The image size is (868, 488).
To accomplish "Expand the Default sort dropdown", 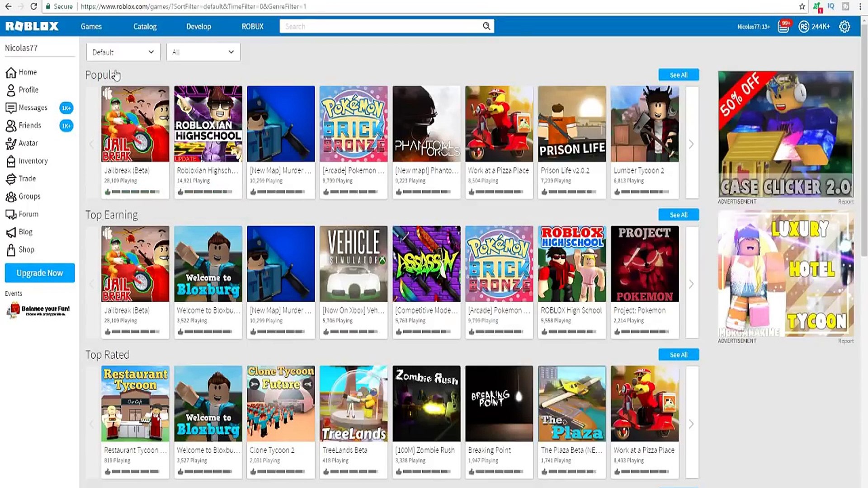I will click(x=123, y=52).
